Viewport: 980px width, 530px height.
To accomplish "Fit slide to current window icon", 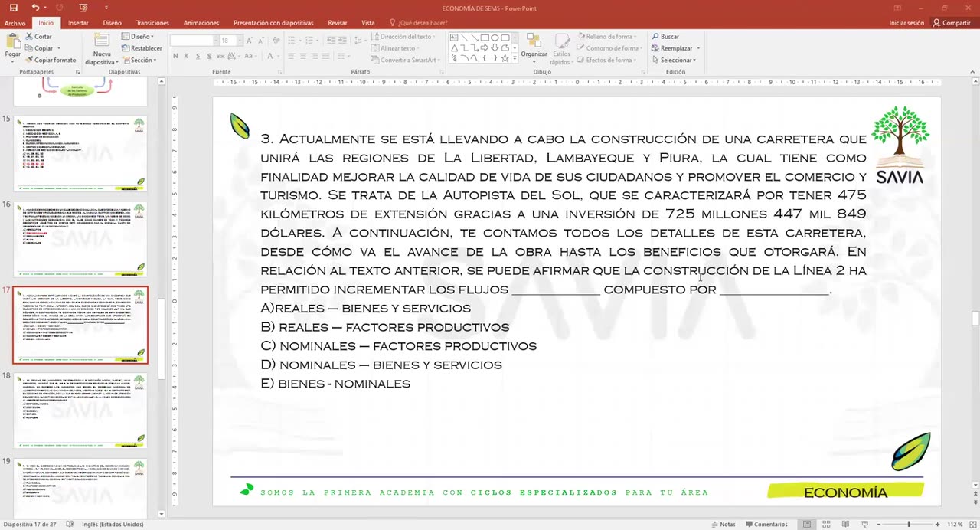I will tap(972, 525).
